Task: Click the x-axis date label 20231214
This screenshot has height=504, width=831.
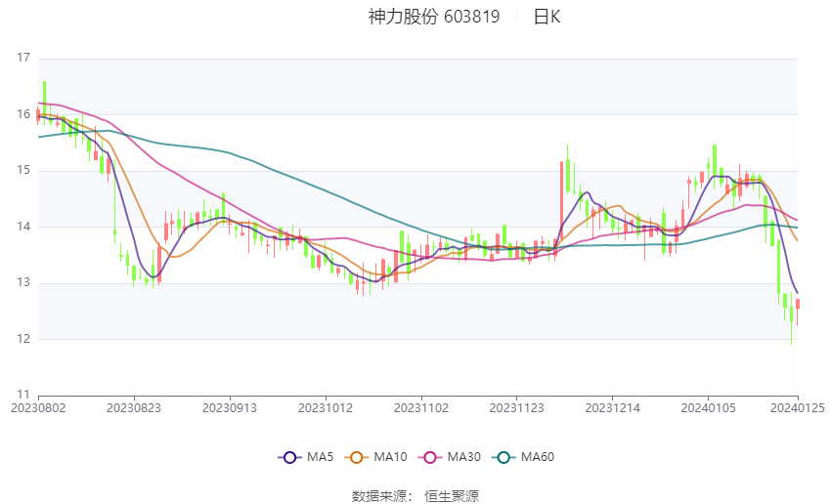Action: (x=613, y=408)
